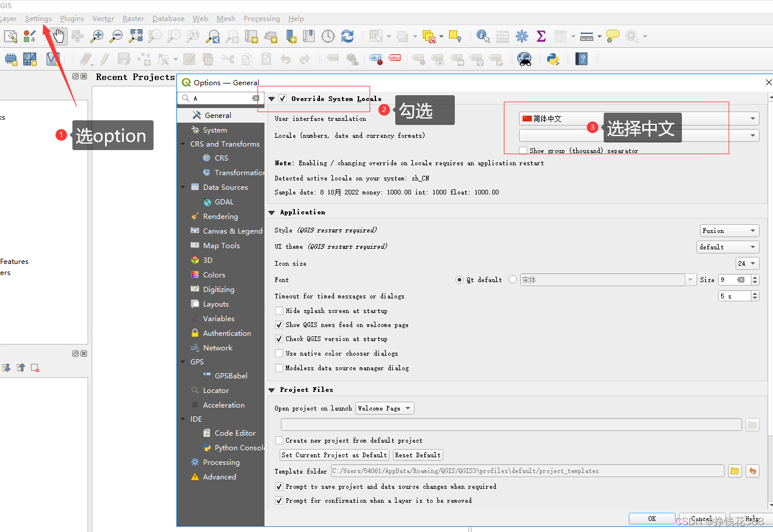Open the Style dropdown showing Fusion
Viewport: 773px width, 532px height.
(729, 230)
